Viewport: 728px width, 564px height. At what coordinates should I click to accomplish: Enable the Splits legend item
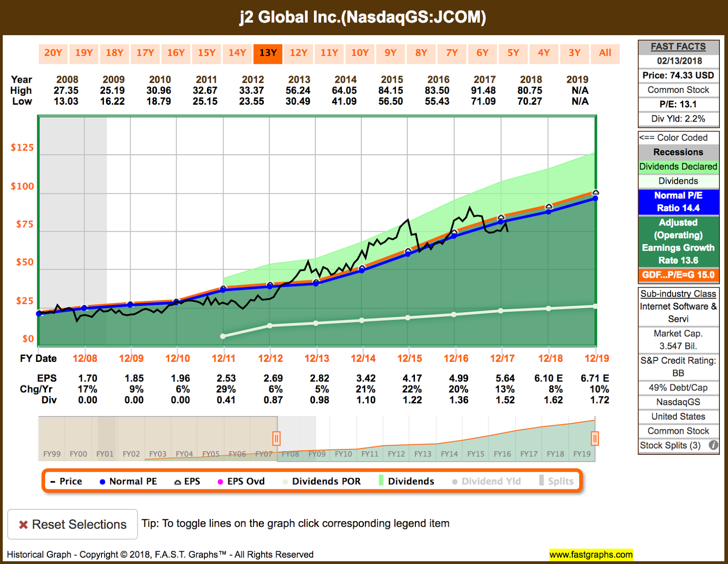pos(556,482)
